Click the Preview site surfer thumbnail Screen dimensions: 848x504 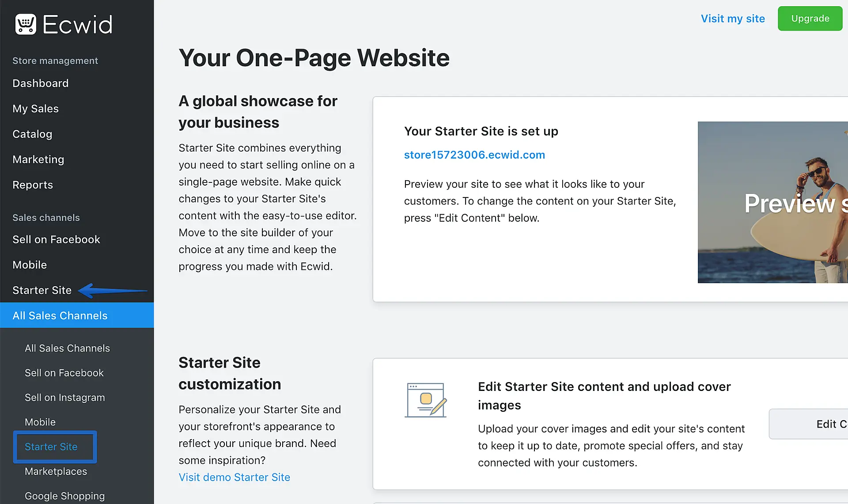773,202
